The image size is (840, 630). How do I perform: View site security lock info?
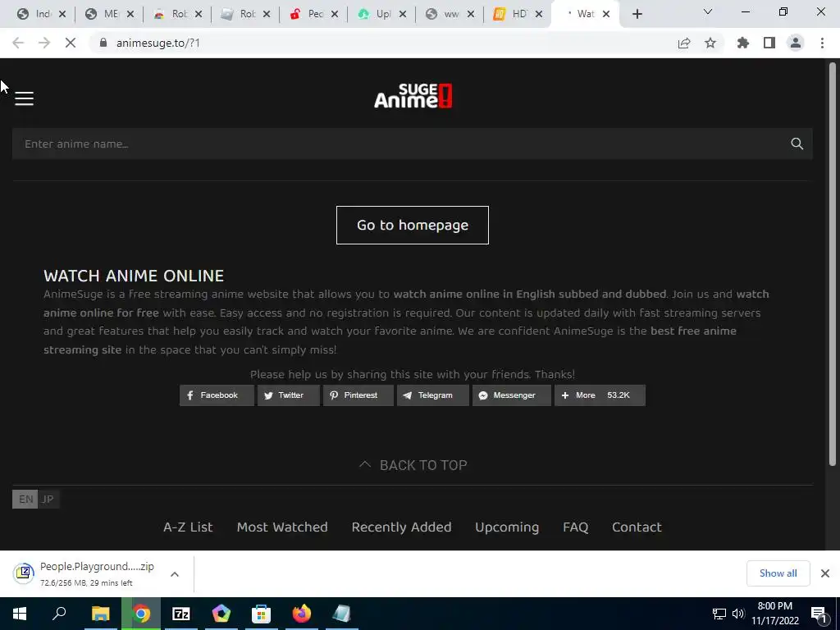[103, 43]
